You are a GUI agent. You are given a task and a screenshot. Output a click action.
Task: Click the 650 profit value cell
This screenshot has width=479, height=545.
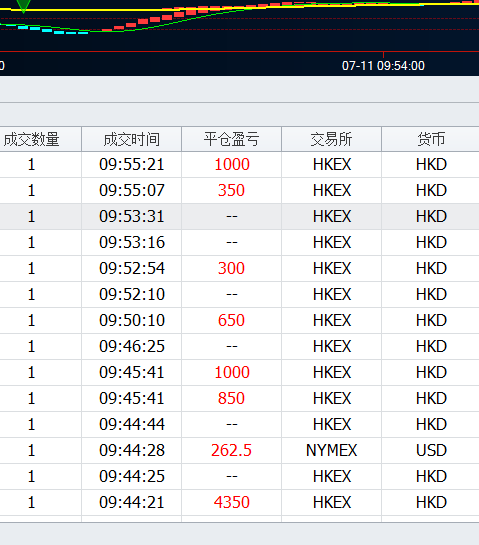point(232,320)
